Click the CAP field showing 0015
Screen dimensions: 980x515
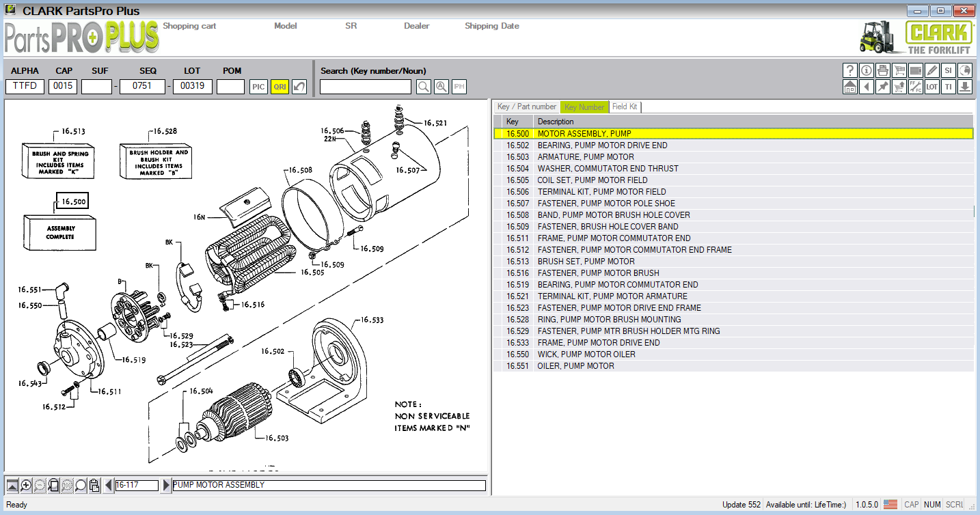coord(63,87)
